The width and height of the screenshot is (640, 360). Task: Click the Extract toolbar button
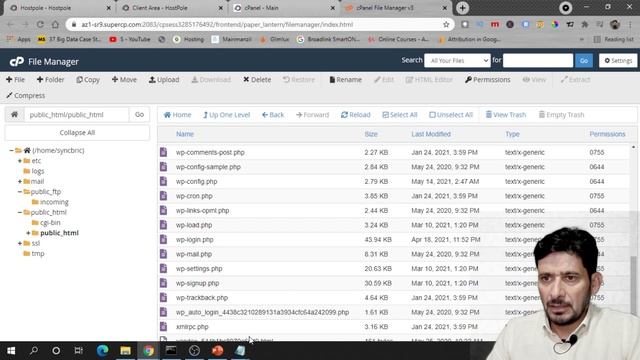(576, 80)
